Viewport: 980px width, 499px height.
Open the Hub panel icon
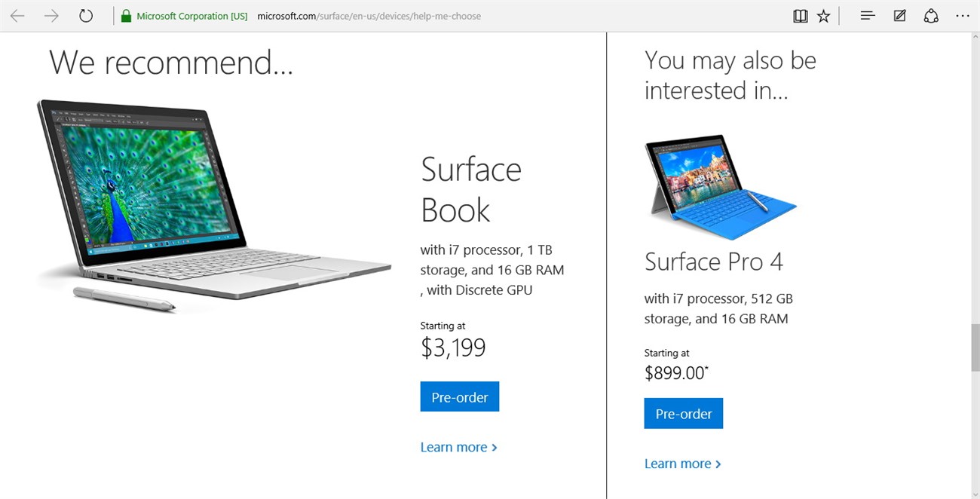tap(867, 15)
